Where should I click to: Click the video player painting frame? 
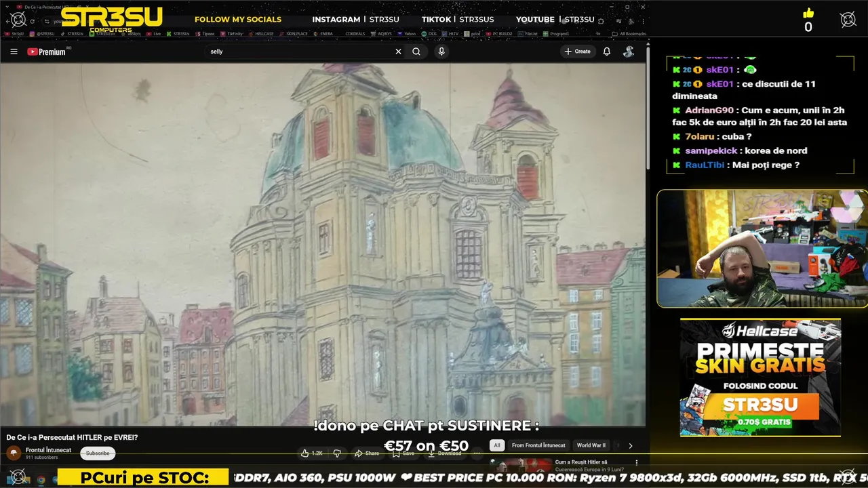click(323, 244)
